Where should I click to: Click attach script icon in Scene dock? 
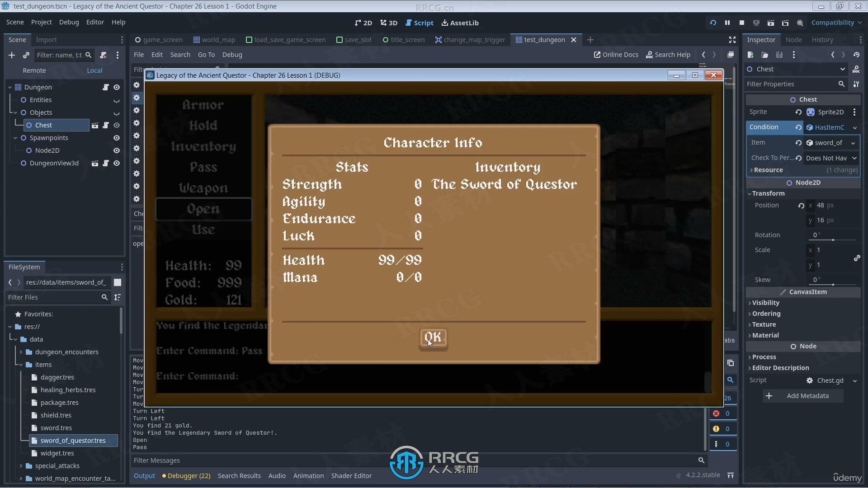coord(103,55)
